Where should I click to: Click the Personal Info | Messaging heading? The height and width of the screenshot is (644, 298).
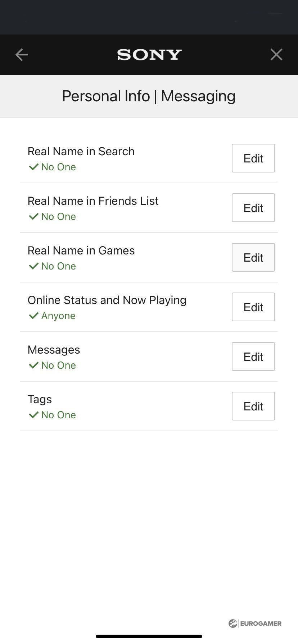(149, 96)
